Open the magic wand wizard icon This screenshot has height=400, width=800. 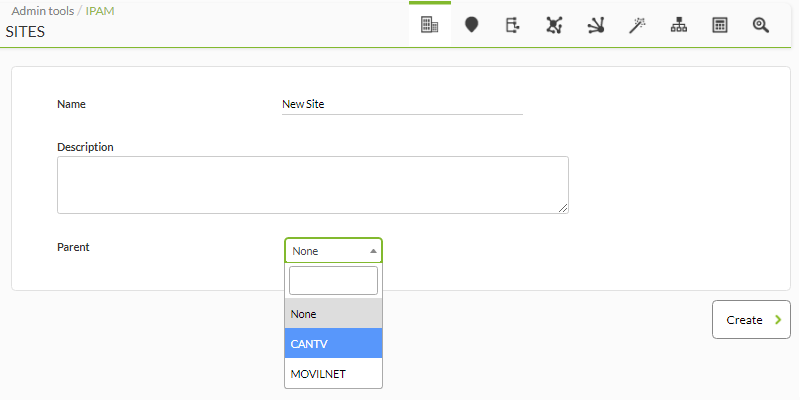click(637, 25)
